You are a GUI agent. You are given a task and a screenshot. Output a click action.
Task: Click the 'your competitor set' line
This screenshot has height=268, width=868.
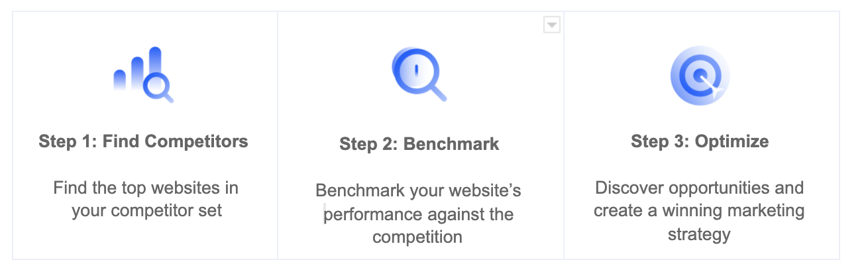(147, 211)
